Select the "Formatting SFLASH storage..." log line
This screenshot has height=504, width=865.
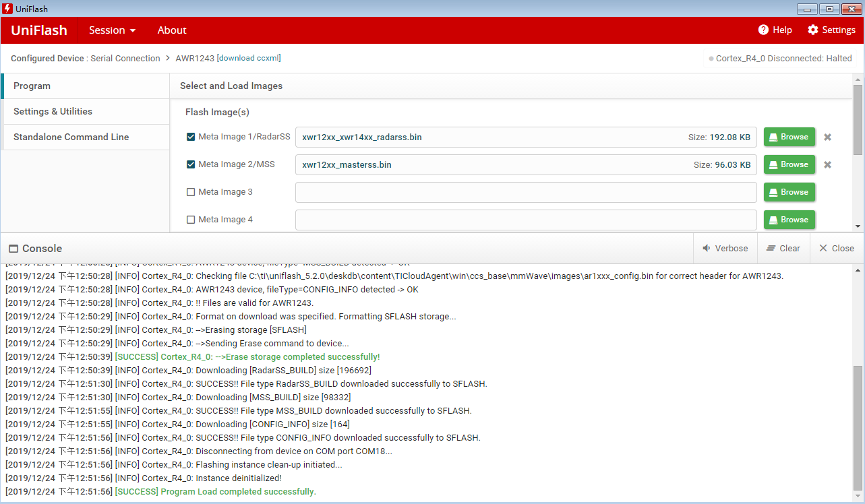tap(230, 317)
